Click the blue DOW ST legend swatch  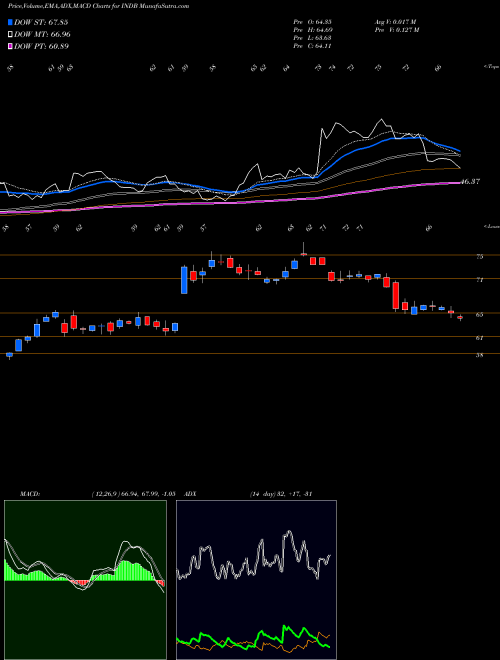10,22
